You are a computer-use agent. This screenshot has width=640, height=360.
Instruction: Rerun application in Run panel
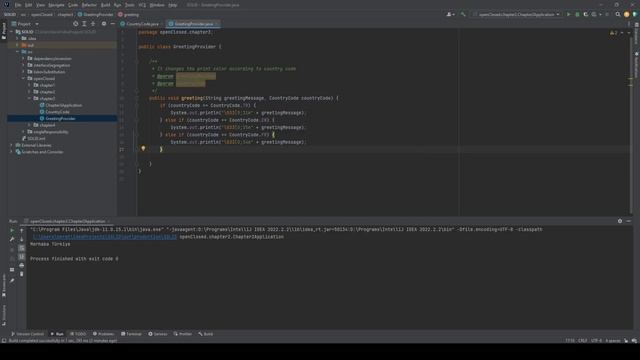point(12,230)
